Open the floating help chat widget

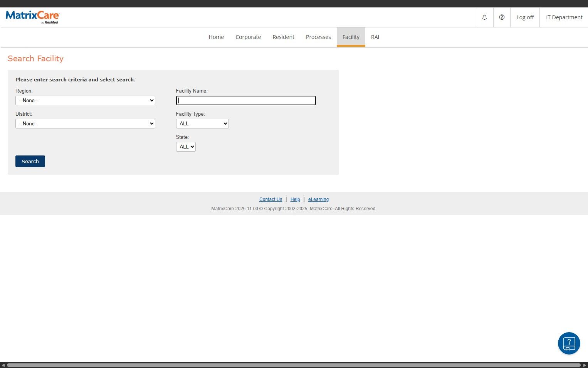coord(569,343)
